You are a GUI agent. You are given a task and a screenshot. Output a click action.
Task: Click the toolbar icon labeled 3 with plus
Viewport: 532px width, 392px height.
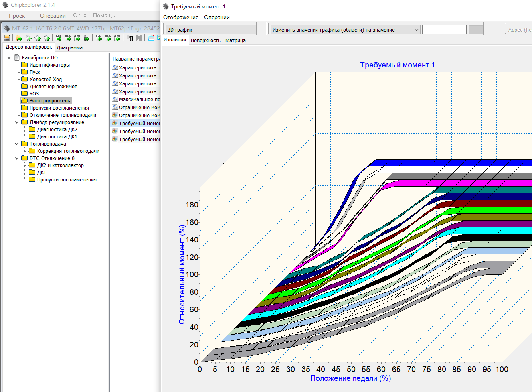(47, 38)
